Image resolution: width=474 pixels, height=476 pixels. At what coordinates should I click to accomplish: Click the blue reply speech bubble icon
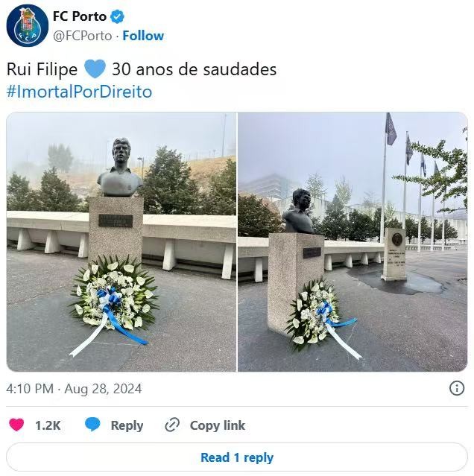[92, 425]
